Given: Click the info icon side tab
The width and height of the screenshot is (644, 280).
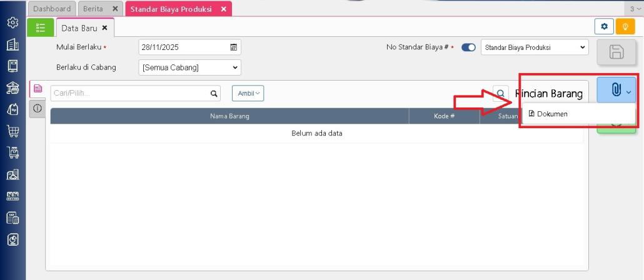Looking at the screenshot, I should click(38, 108).
